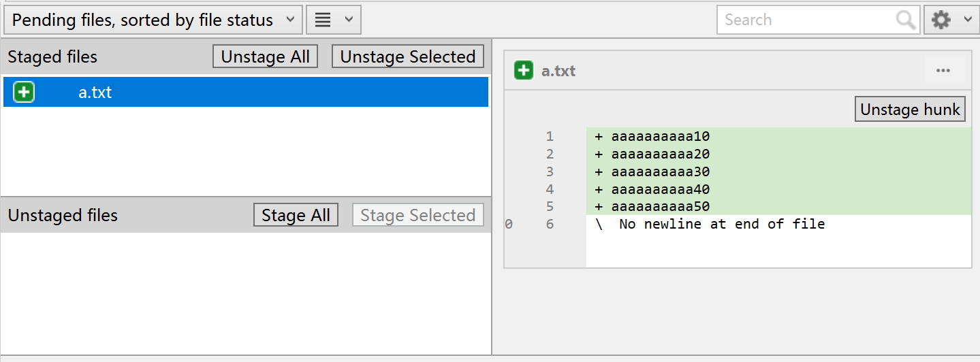This screenshot has height=362, width=980.
Task: Click the list view mode icon
Action: click(x=323, y=20)
